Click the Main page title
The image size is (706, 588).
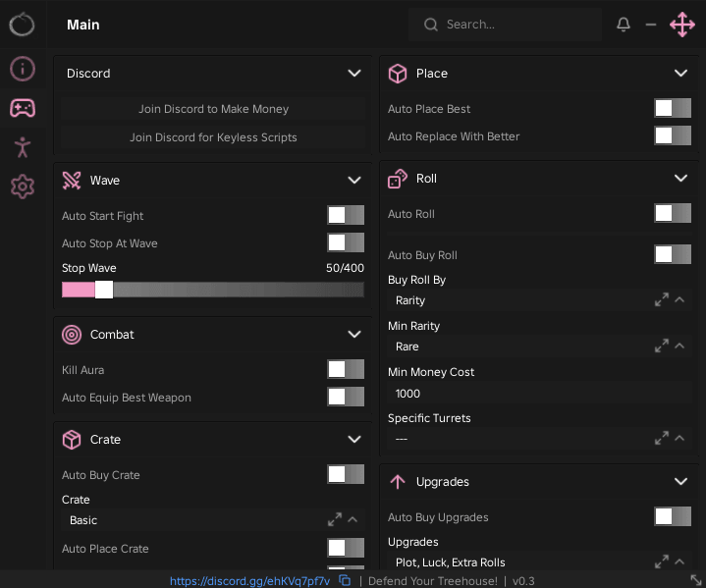(x=83, y=25)
